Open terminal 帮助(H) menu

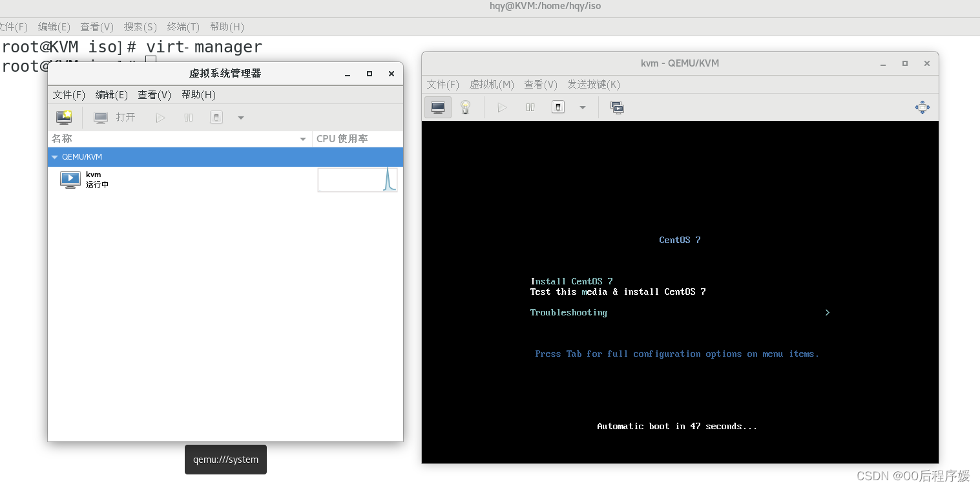(x=227, y=27)
